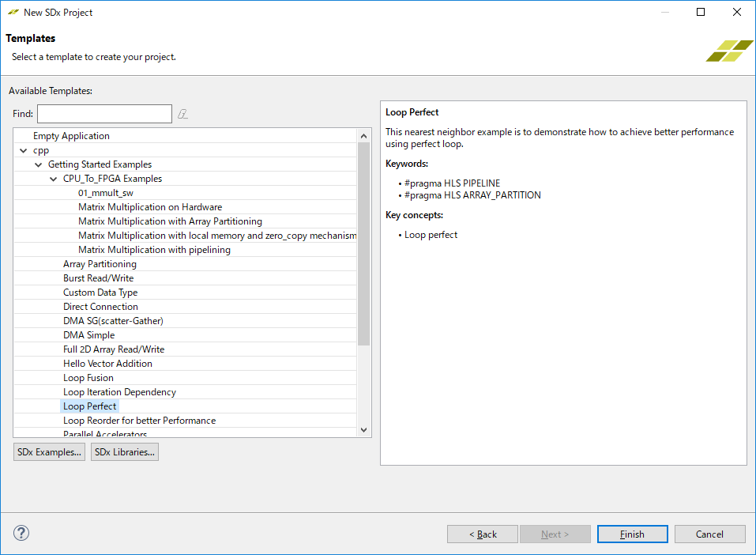The image size is (756, 555).
Task: Collapse the cpp tree node
Action: point(23,150)
